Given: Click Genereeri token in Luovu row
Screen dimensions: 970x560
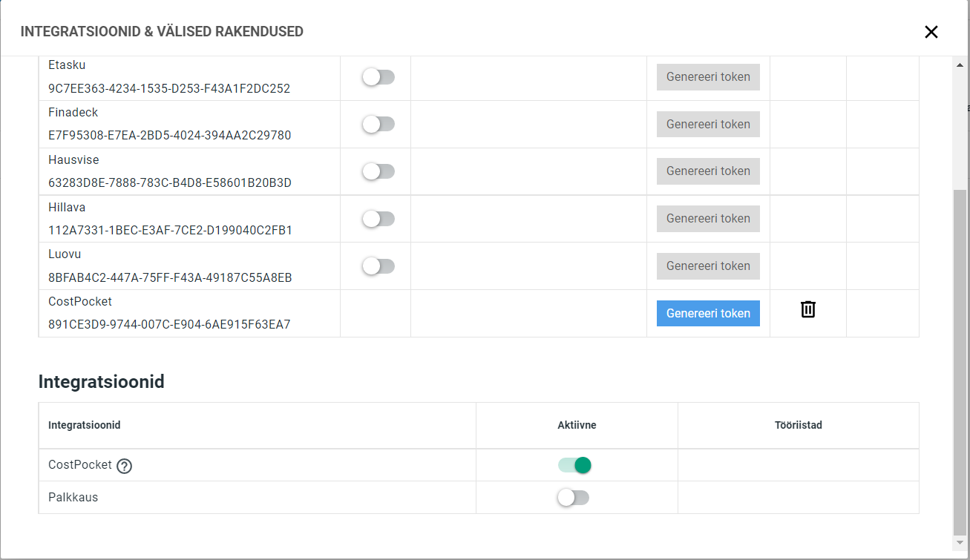Looking at the screenshot, I should [x=708, y=266].
